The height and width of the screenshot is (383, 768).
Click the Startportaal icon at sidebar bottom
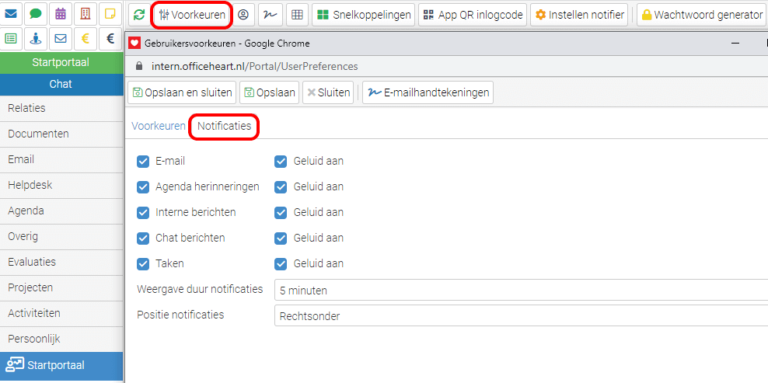coord(14,365)
